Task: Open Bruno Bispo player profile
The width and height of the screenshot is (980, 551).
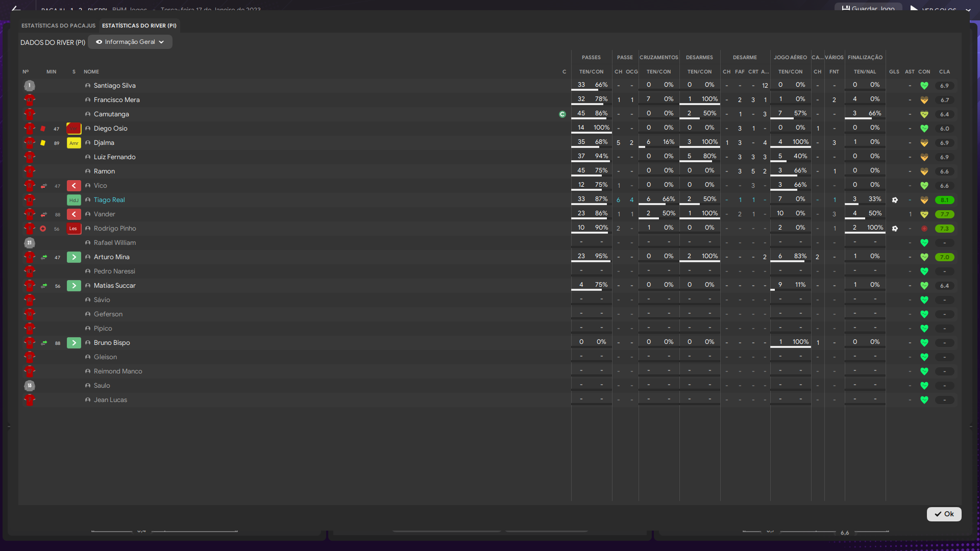Action: click(x=112, y=343)
